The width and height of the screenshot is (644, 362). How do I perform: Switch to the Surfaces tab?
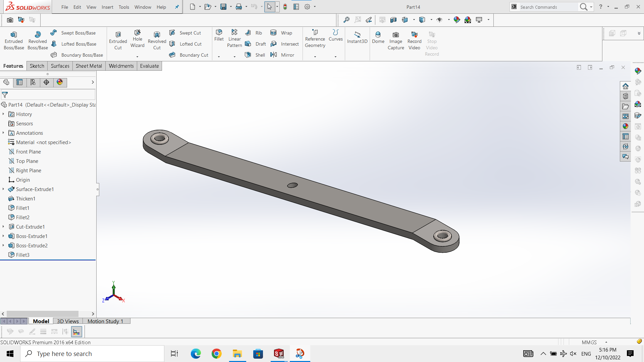60,66
